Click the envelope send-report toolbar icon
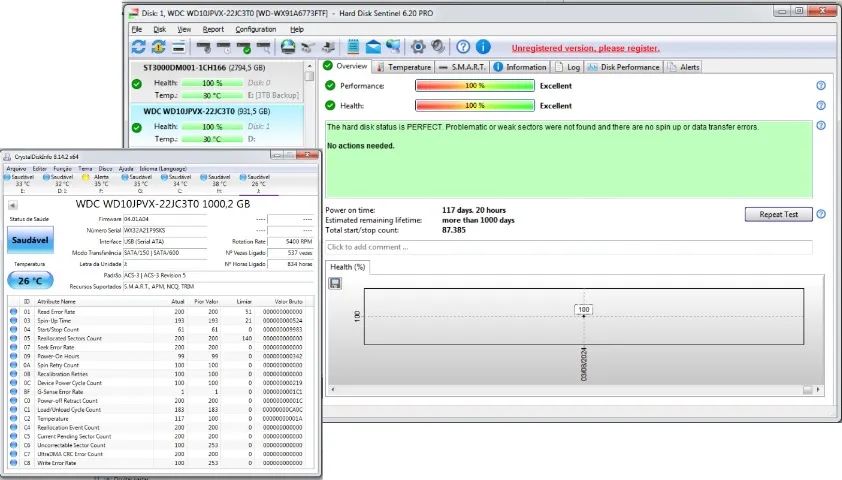Screen dimensions: 842x480 [x=373, y=47]
